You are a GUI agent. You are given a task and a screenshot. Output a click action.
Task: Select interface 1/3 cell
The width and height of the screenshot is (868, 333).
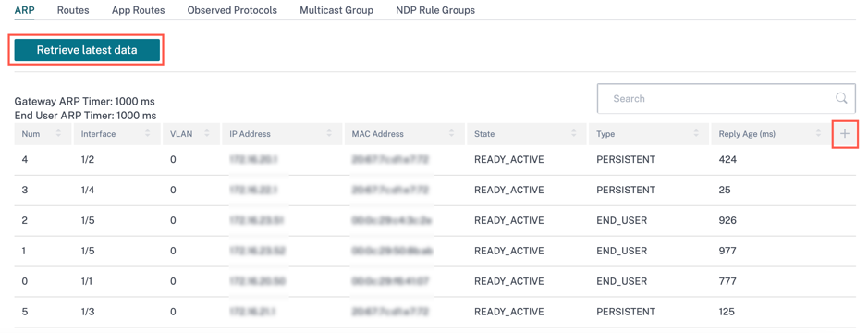88,312
